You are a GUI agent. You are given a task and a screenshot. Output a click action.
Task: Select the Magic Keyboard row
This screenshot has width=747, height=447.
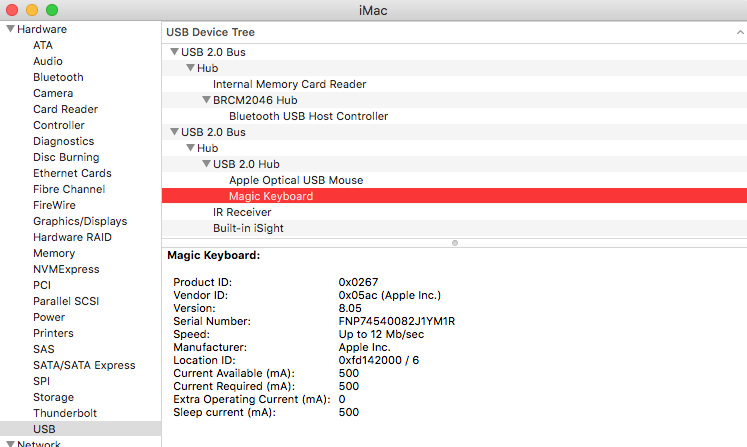[454, 196]
